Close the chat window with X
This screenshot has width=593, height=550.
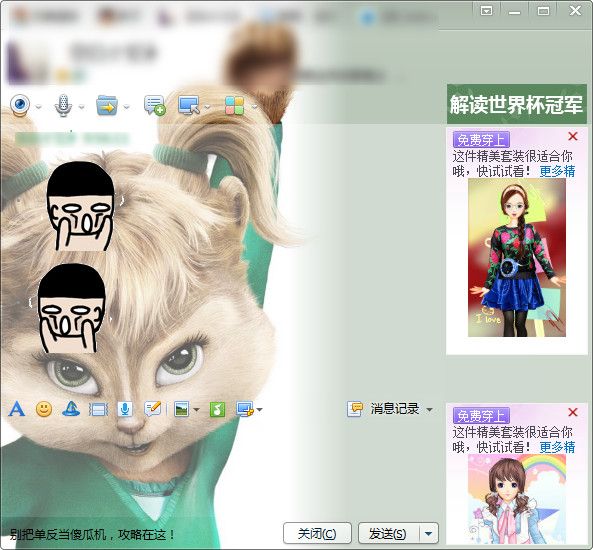(575, 11)
